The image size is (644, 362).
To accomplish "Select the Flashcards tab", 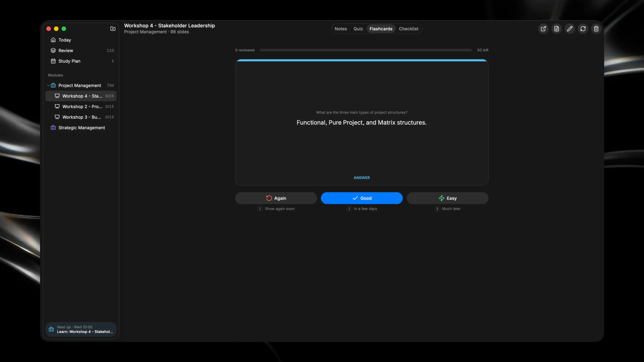I will click(x=381, y=29).
